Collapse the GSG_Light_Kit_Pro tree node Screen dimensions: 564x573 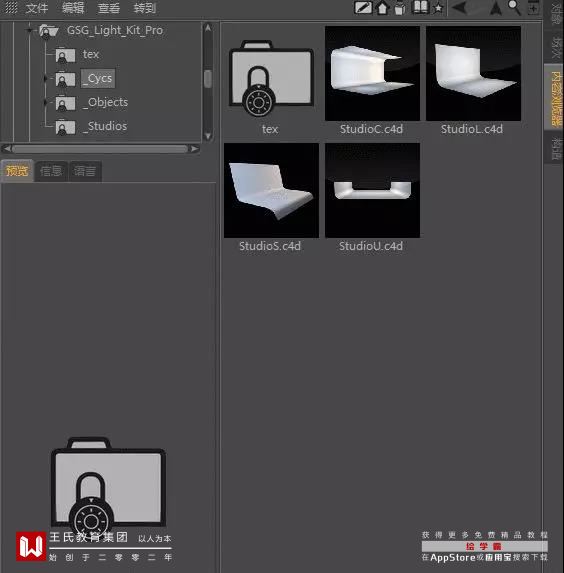coord(30,30)
